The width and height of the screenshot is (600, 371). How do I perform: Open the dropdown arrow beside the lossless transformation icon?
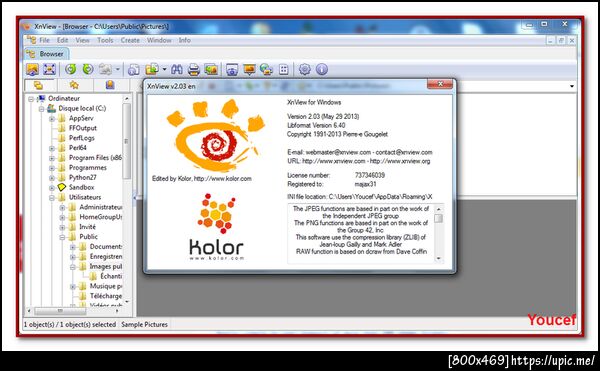(117, 70)
